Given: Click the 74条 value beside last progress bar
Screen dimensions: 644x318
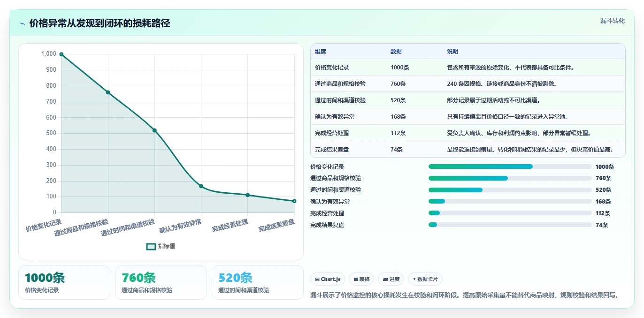Looking at the screenshot, I should tap(602, 225).
